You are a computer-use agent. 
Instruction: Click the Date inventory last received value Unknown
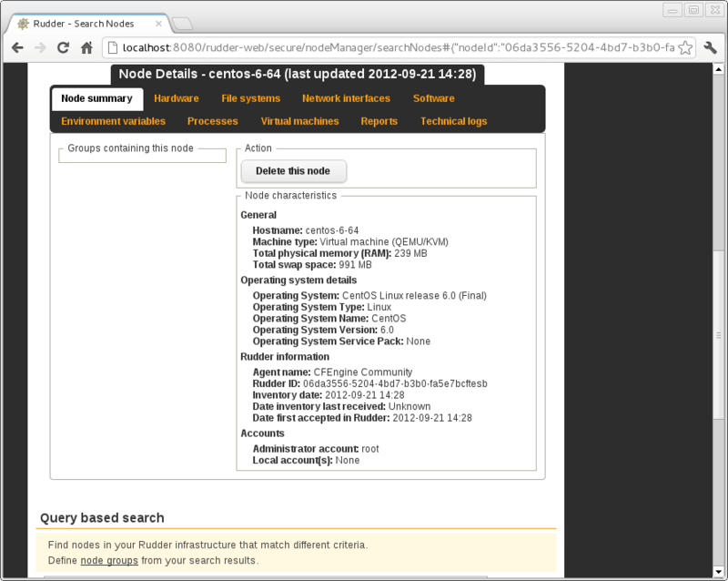coord(409,407)
